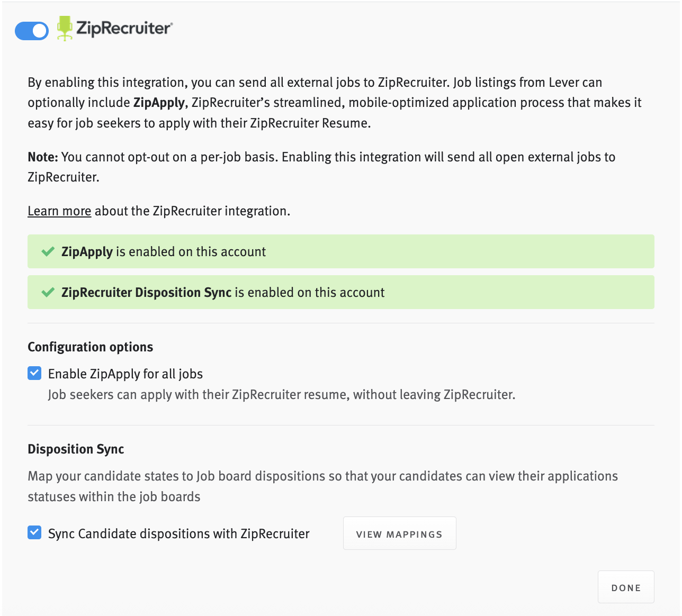
Task: Open the View Mappings button
Action: pyautogui.click(x=399, y=533)
